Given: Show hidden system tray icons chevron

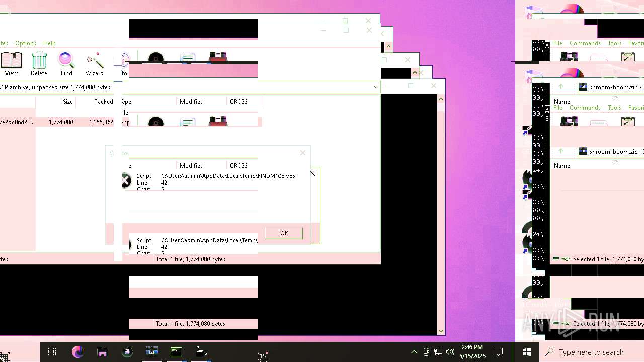Looking at the screenshot, I should click(x=414, y=352).
